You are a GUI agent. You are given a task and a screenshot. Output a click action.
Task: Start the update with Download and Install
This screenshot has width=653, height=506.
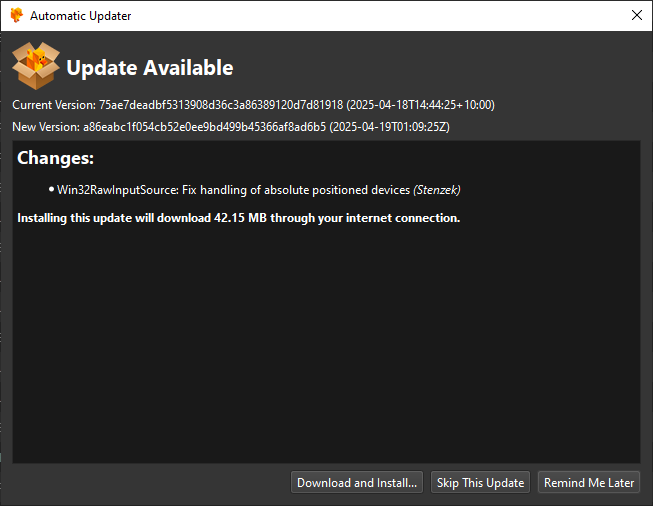tap(357, 482)
